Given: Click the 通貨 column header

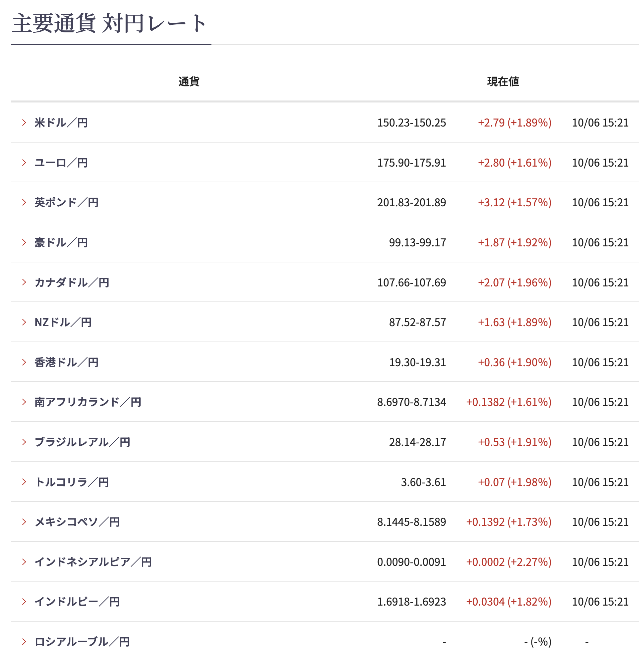Looking at the screenshot, I should (x=189, y=81).
